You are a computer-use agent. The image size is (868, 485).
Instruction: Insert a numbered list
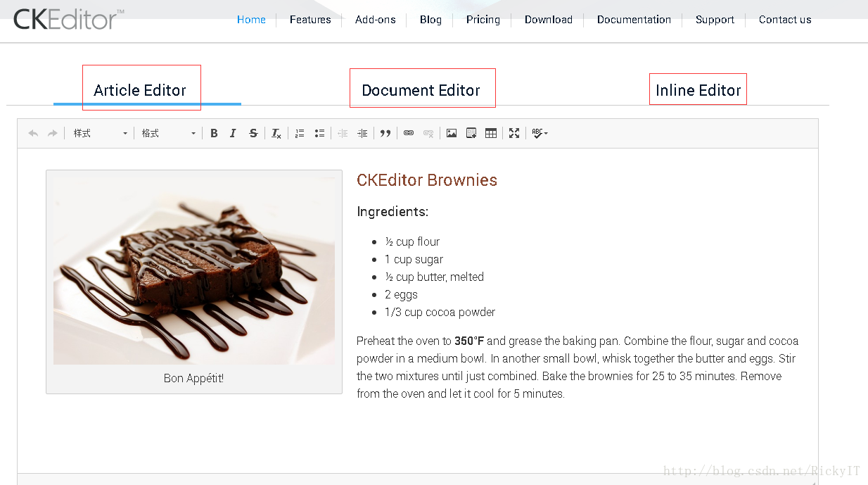(300, 134)
